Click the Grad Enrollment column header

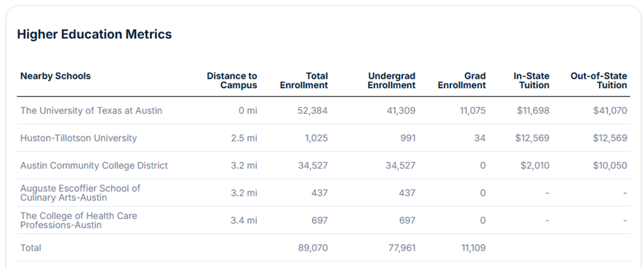tap(462, 81)
